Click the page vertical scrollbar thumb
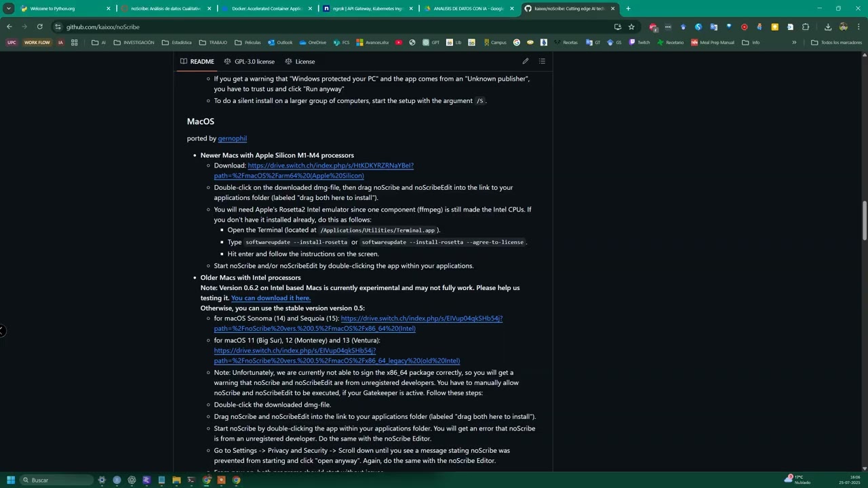 (x=865, y=220)
